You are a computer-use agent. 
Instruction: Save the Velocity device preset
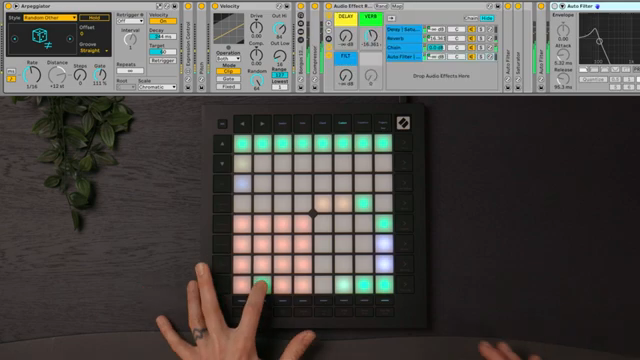tap(287, 7)
